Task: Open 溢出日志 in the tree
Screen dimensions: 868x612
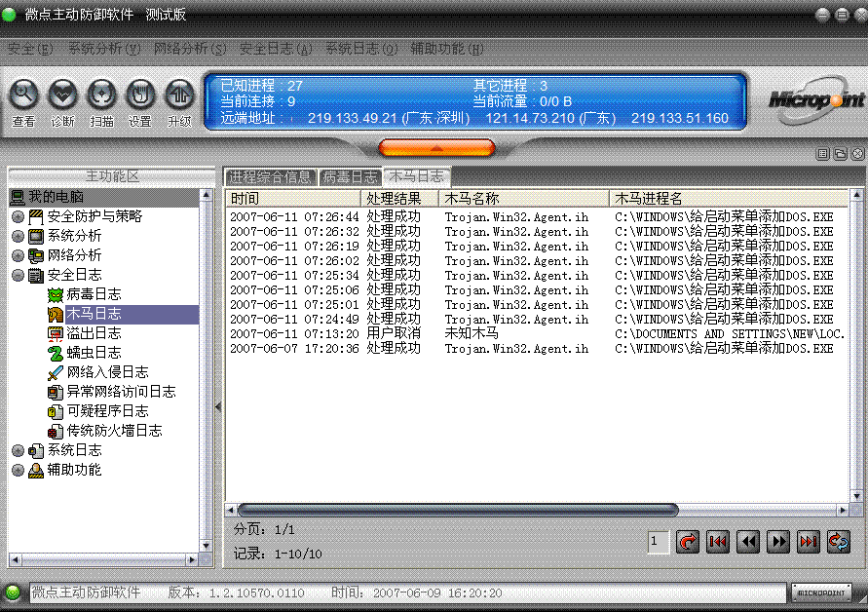Action: coord(94,333)
